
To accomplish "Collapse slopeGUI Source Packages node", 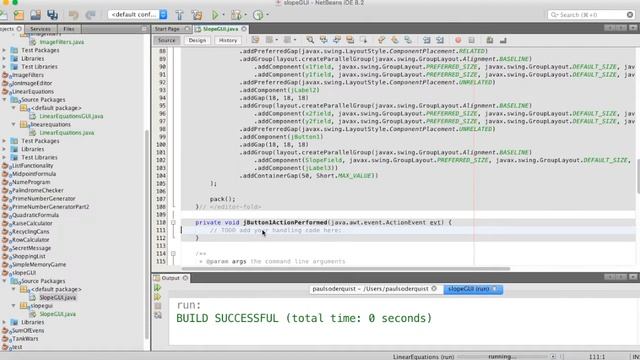I will (x=4, y=281).
